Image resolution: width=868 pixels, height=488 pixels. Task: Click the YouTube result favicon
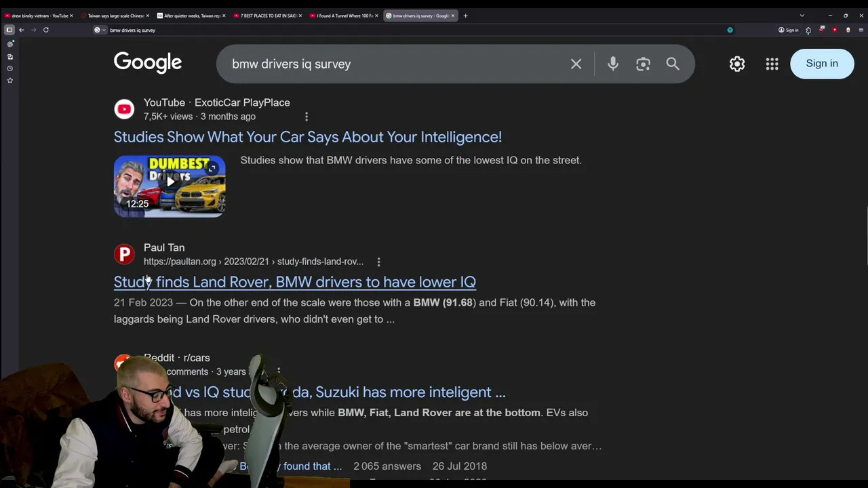pos(124,109)
